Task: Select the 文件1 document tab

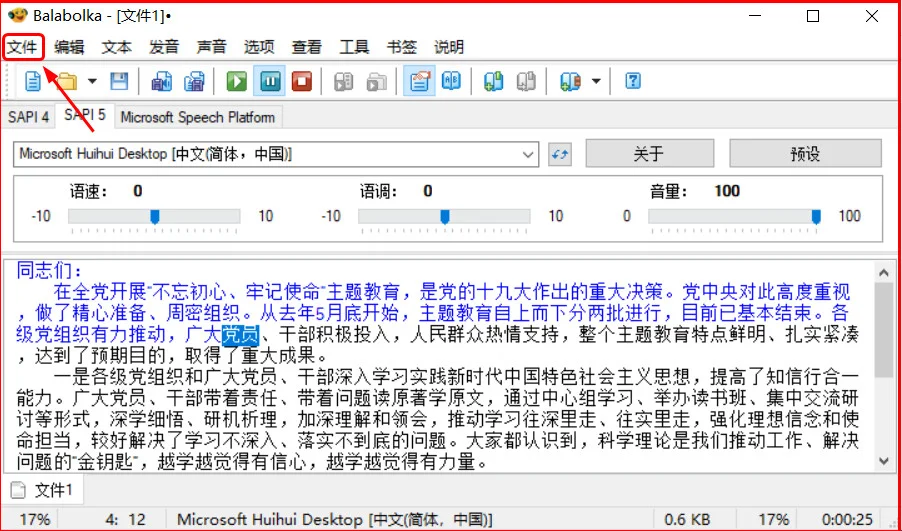Action: [43, 490]
